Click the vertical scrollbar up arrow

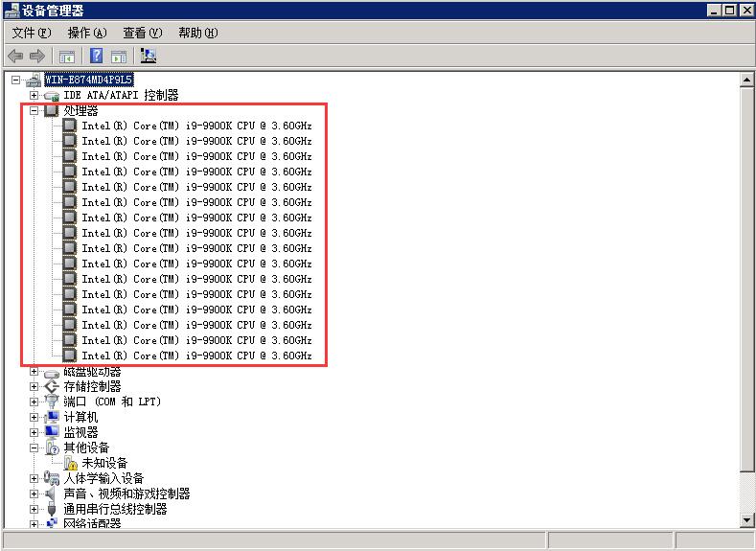pyautogui.click(x=746, y=80)
